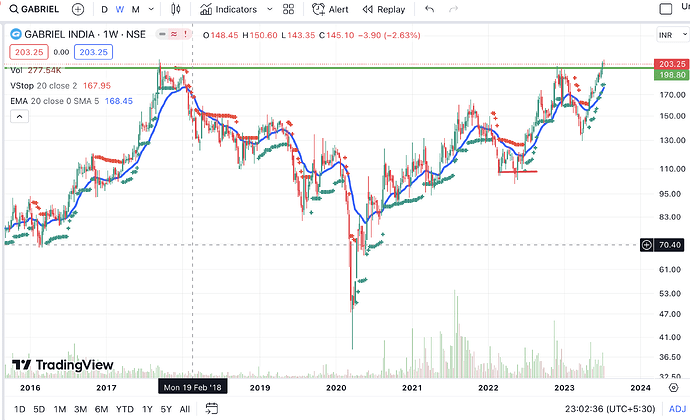Select the W weekly timeframe
This screenshot has width=690, height=420.
click(x=119, y=9)
